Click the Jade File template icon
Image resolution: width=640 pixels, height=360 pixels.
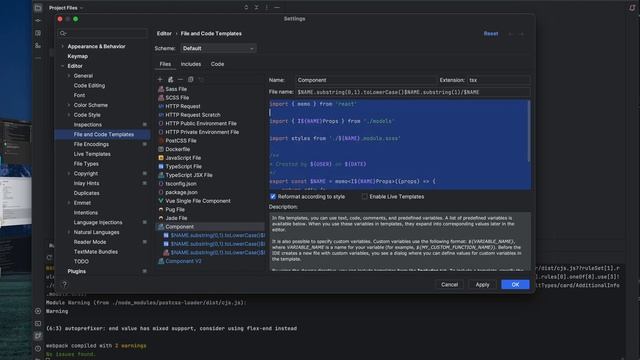click(x=161, y=218)
